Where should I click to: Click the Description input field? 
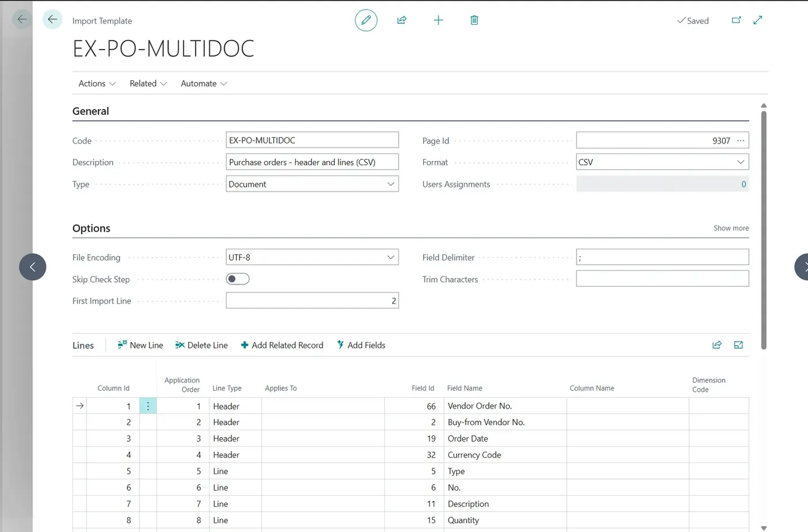(x=312, y=162)
